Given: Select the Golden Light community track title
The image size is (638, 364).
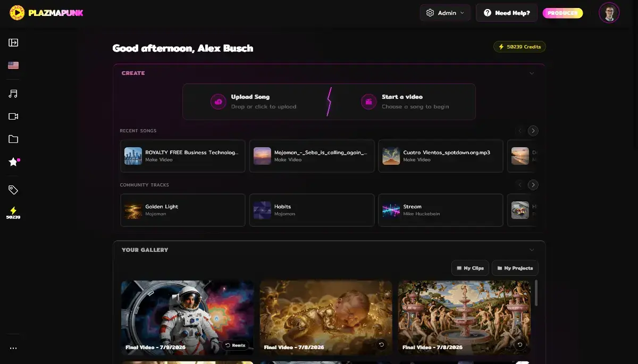Looking at the screenshot, I should tap(162, 207).
